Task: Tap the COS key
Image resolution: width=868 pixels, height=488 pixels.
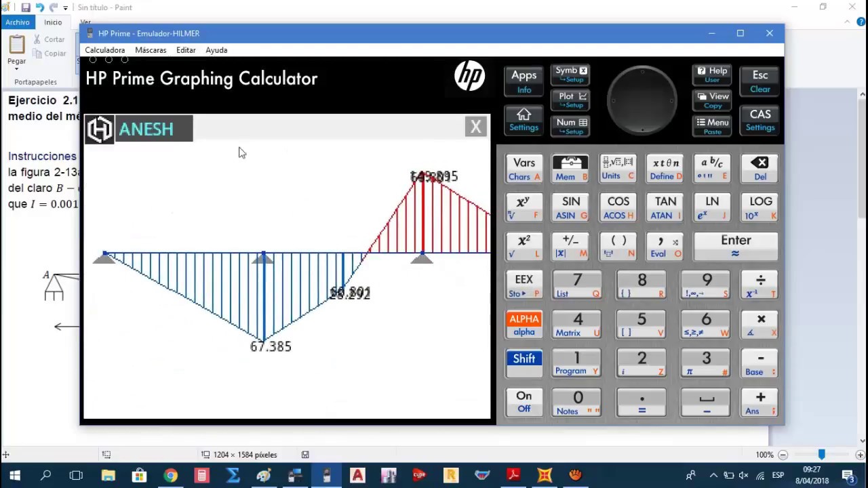Action: (618, 207)
